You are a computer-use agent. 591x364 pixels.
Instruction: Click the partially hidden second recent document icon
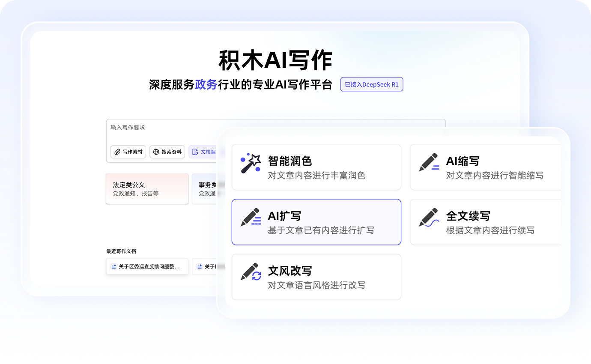tap(200, 267)
